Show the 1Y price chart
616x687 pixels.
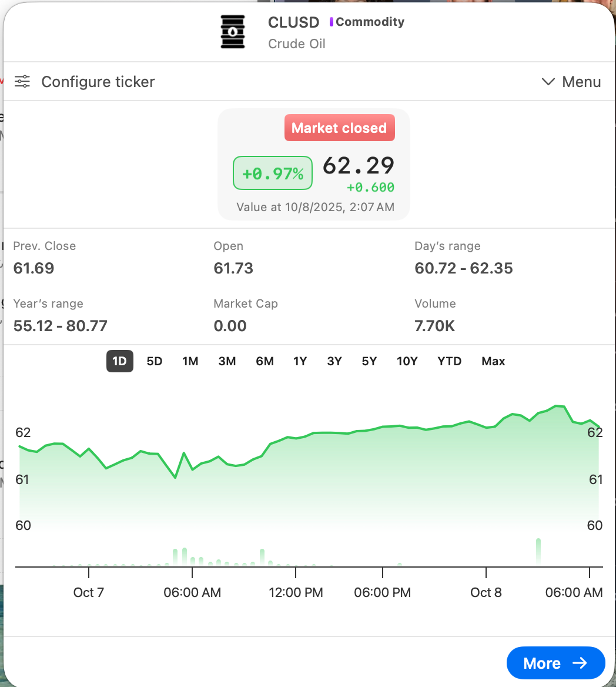(300, 361)
